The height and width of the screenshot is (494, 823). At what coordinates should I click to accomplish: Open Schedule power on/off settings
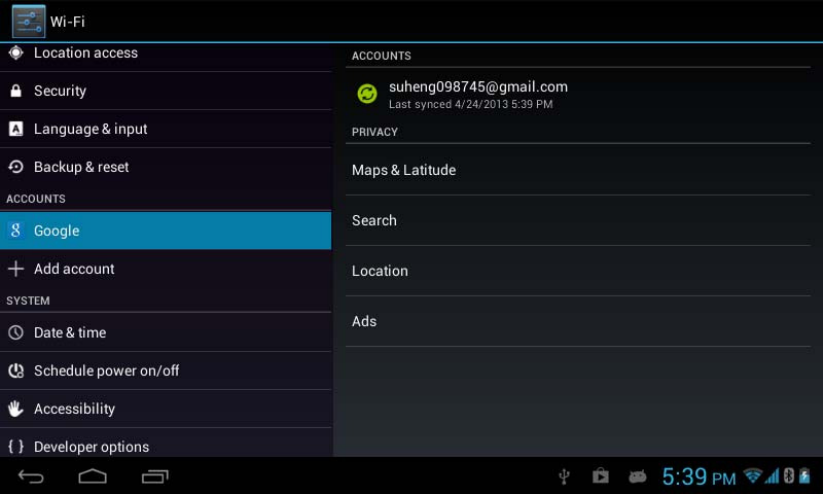click(166, 371)
